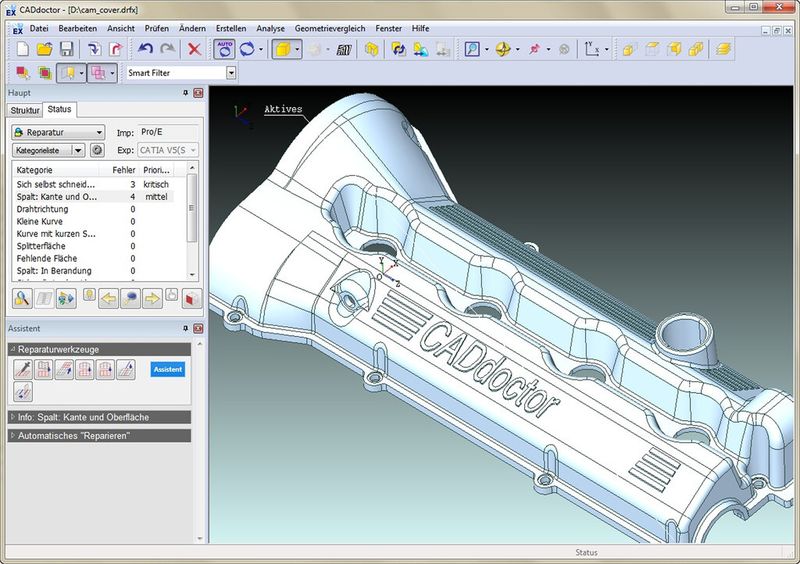Image resolution: width=800 pixels, height=564 pixels.
Task: Click the yellow right arrow next error icon
Action: click(x=152, y=299)
